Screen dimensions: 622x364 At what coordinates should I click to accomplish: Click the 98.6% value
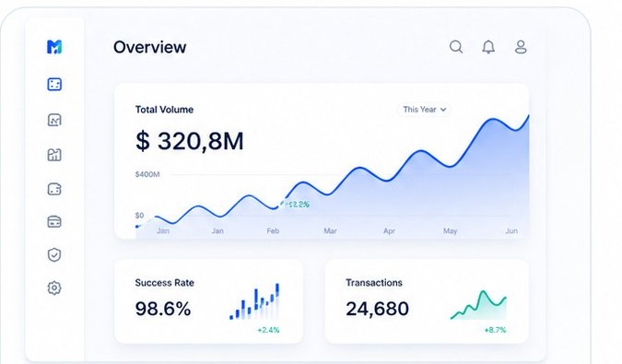(162, 309)
